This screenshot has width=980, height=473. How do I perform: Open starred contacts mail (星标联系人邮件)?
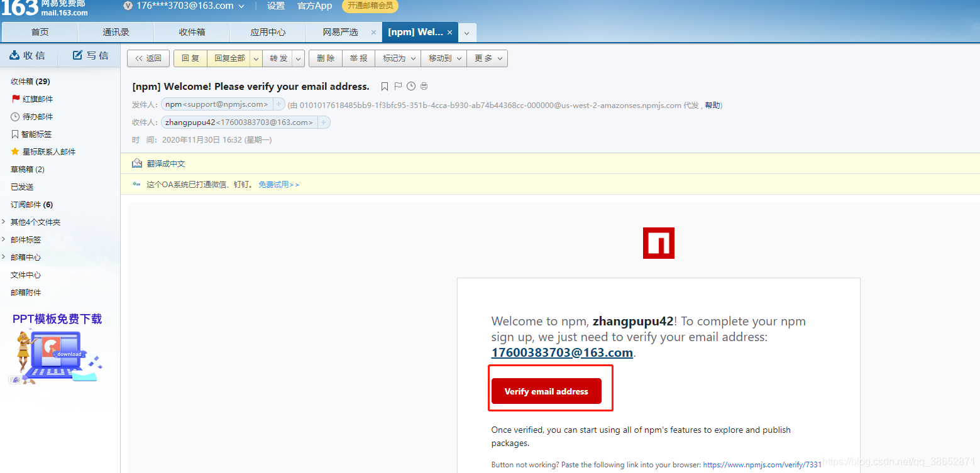pyautogui.click(x=43, y=151)
